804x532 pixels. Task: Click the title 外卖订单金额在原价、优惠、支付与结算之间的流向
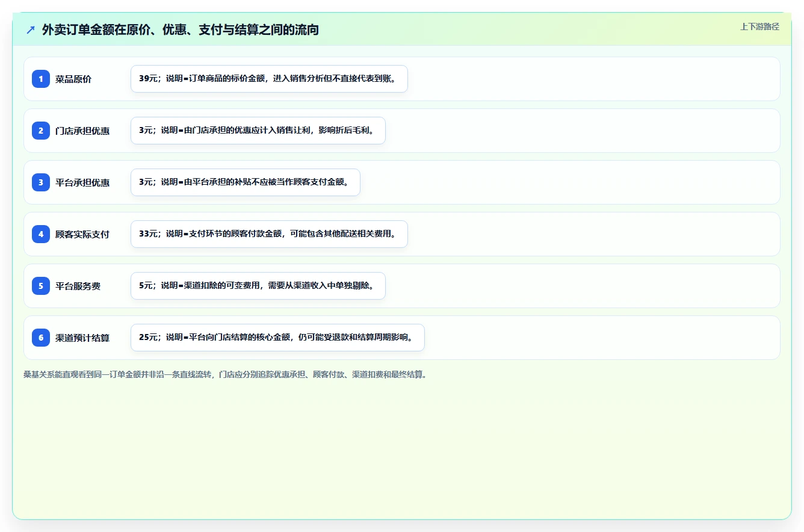click(181, 29)
